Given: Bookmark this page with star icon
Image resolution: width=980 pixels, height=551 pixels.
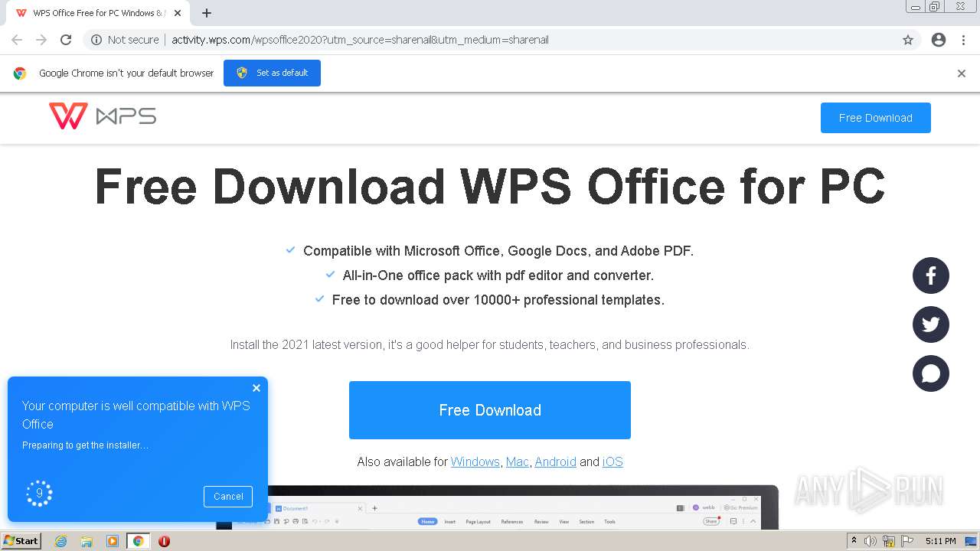Looking at the screenshot, I should (908, 40).
